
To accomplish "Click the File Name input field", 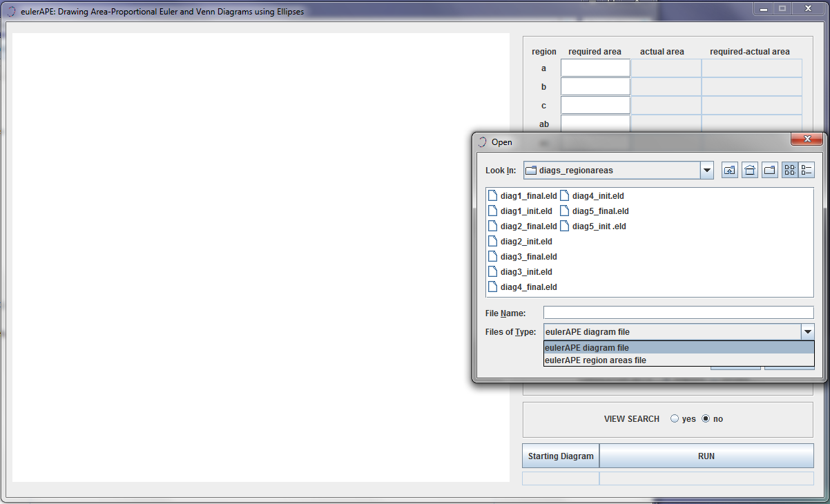I will (x=679, y=313).
